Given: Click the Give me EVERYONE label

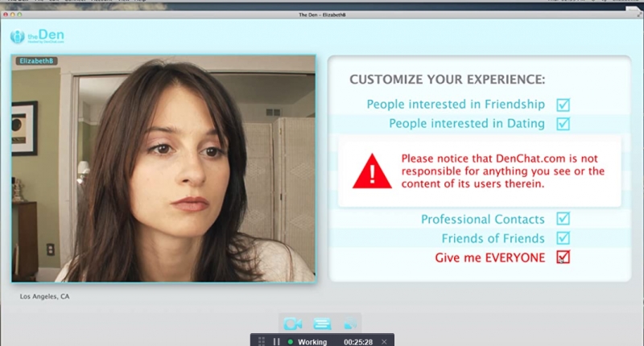Looking at the screenshot, I should click(x=490, y=257).
